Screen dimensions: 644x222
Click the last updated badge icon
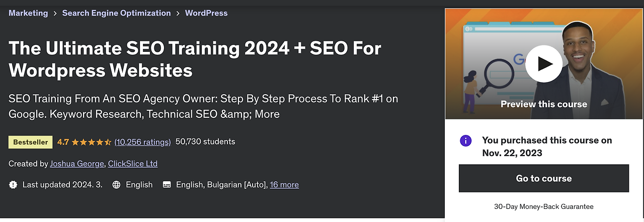click(x=13, y=185)
